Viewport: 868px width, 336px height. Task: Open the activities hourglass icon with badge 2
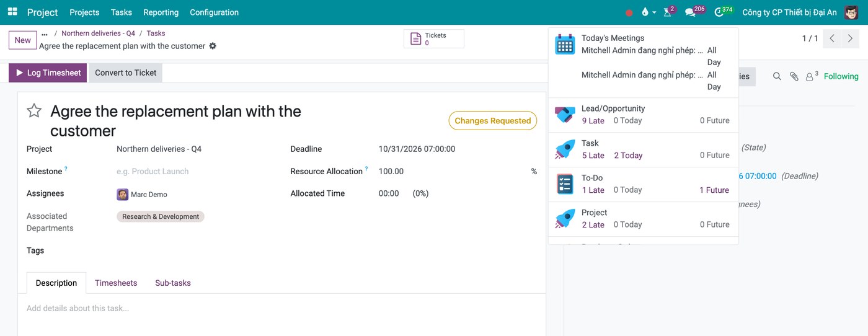669,12
